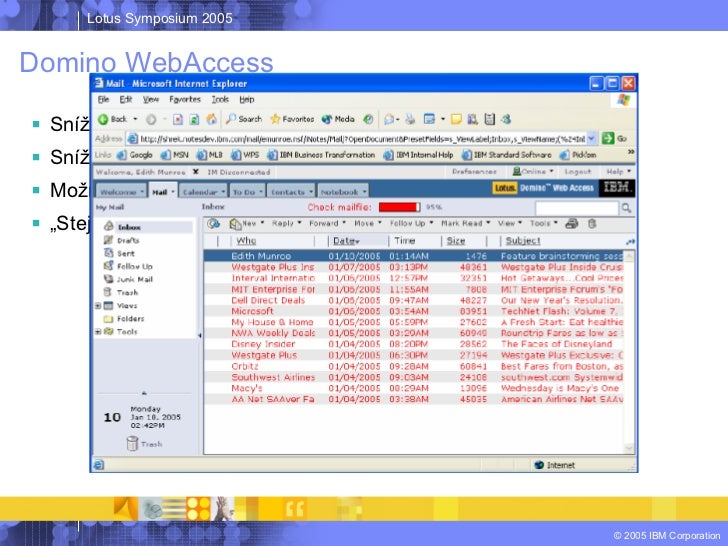The image size is (728, 546).
Task: Click the magnifier search icon
Action: 626,208
